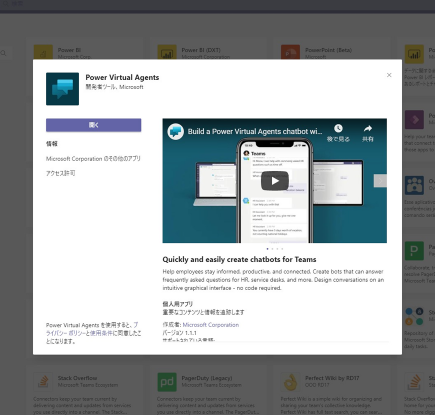This screenshot has height=415, width=435.
Task: Click the Power BI (DXT) app icon
Action: tap(167, 52)
